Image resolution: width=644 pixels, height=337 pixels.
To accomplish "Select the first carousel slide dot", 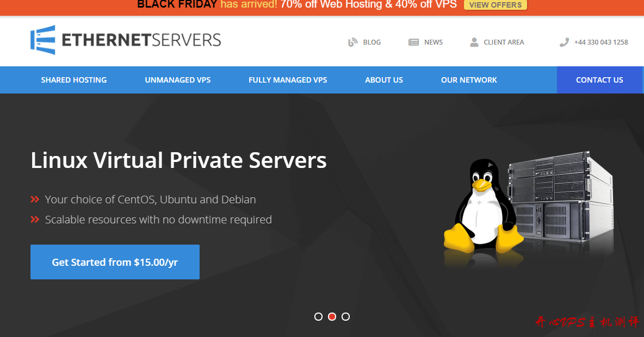I will tap(319, 316).
